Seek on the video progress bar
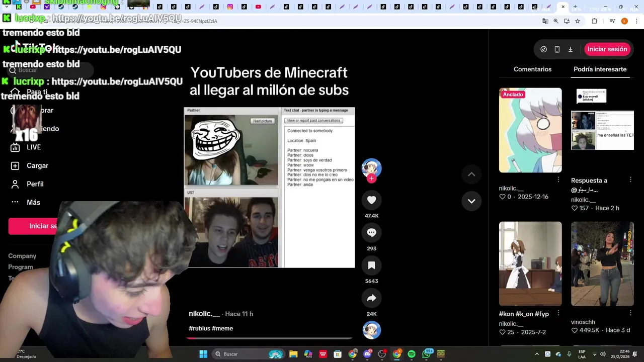Screen dimensions: 644x362 (269, 338)
